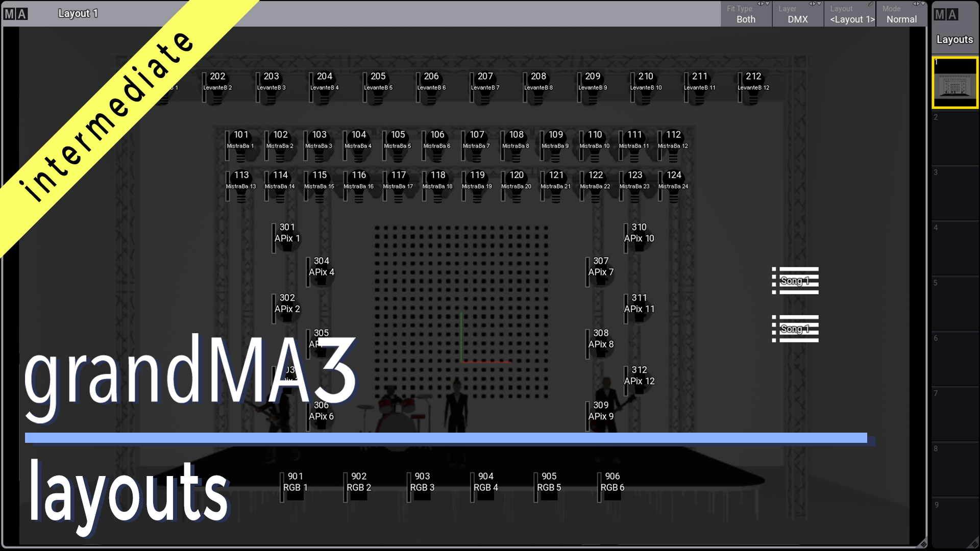Open the Layout 1 selection dropdown

[850, 14]
